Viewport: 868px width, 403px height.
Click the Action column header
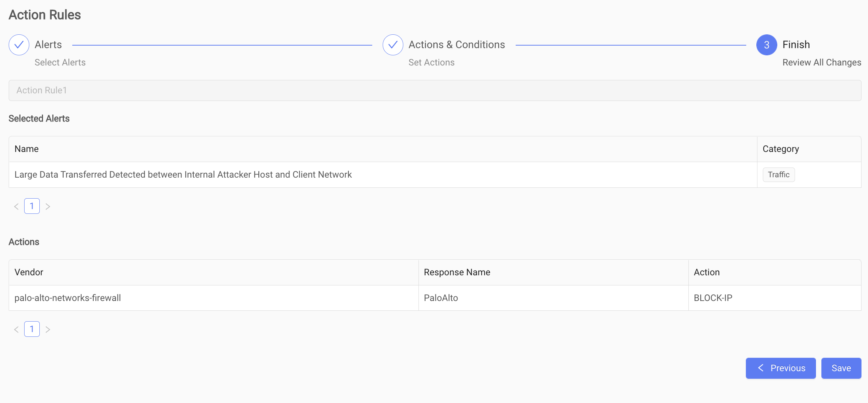[775, 272]
